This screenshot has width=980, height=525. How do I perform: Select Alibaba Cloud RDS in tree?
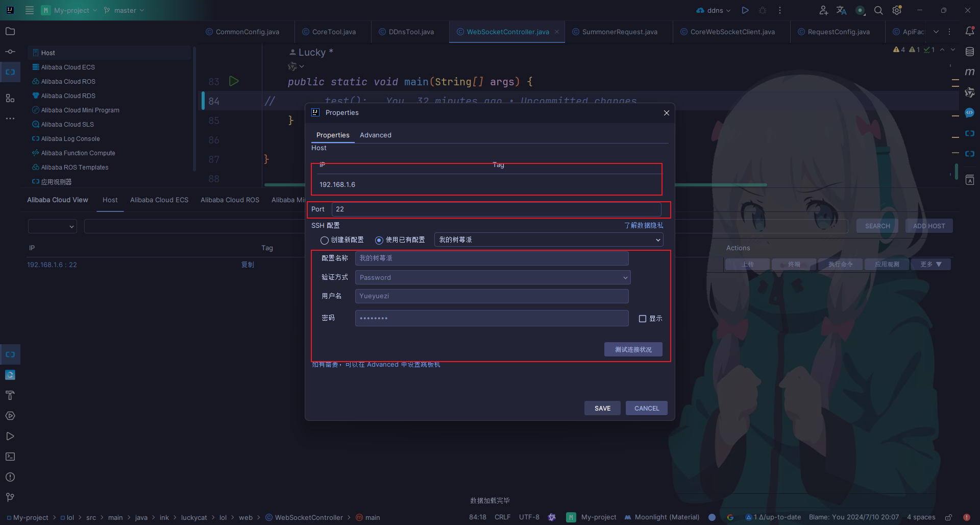pos(68,96)
